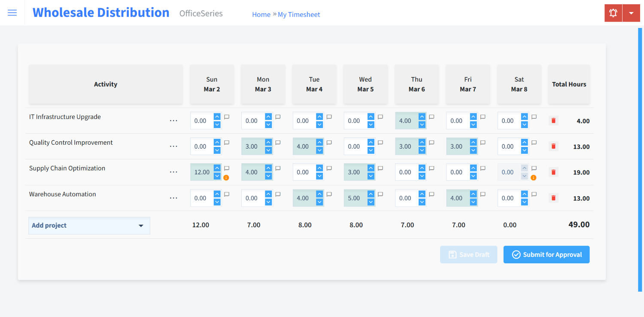Open the red account dropdown top right
644x317 pixels.
(x=631, y=13)
